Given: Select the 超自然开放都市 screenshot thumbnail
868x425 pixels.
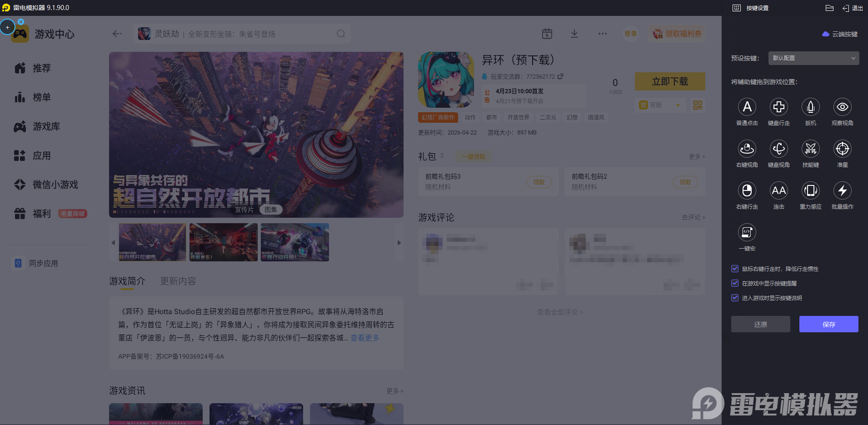Looking at the screenshot, I should (x=153, y=242).
